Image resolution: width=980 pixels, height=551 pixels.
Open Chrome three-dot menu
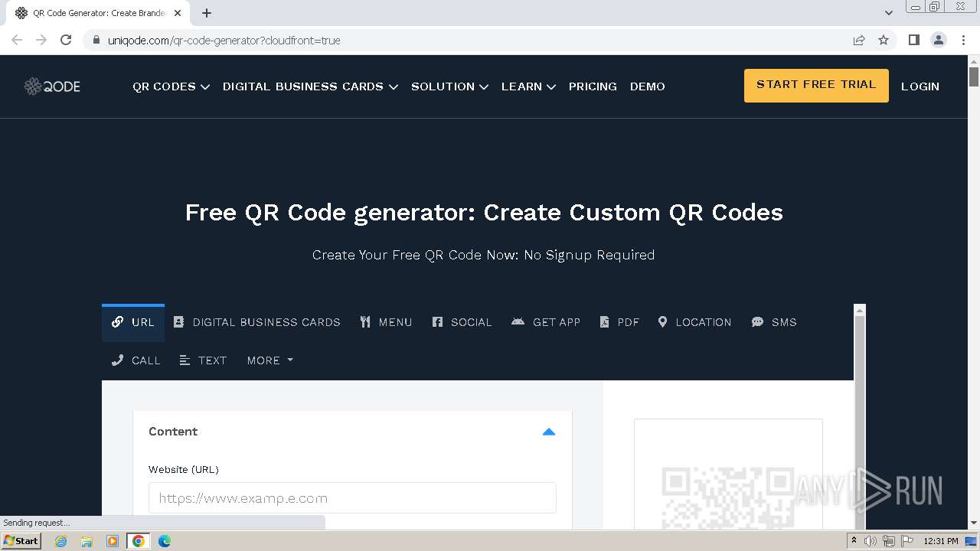[x=964, y=40]
